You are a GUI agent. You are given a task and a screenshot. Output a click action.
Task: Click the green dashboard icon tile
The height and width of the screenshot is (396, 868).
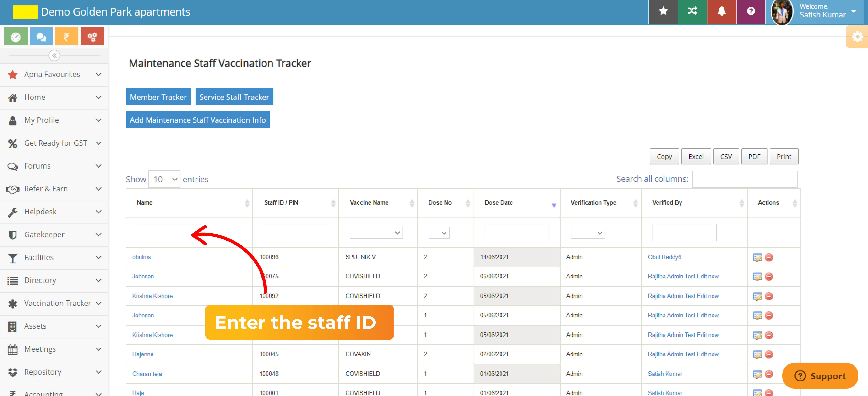(x=16, y=36)
